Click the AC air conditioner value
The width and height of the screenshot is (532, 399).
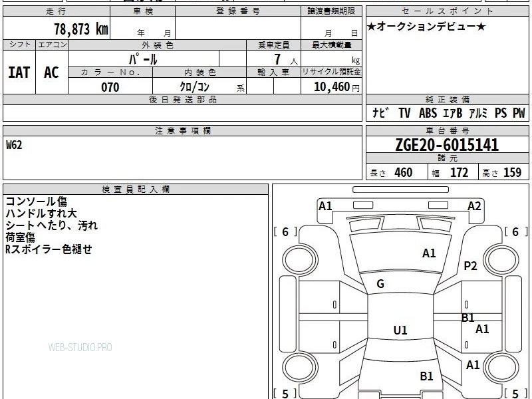click(x=52, y=72)
